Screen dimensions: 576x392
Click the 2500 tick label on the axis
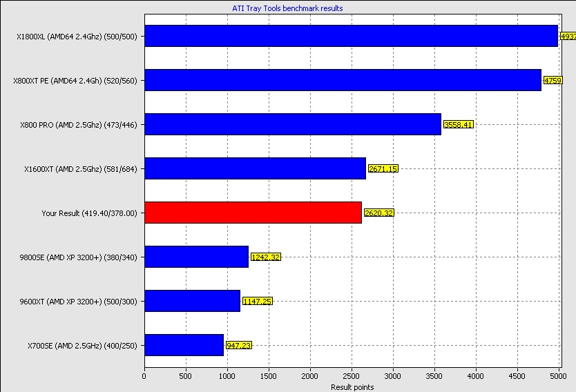(351, 376)
